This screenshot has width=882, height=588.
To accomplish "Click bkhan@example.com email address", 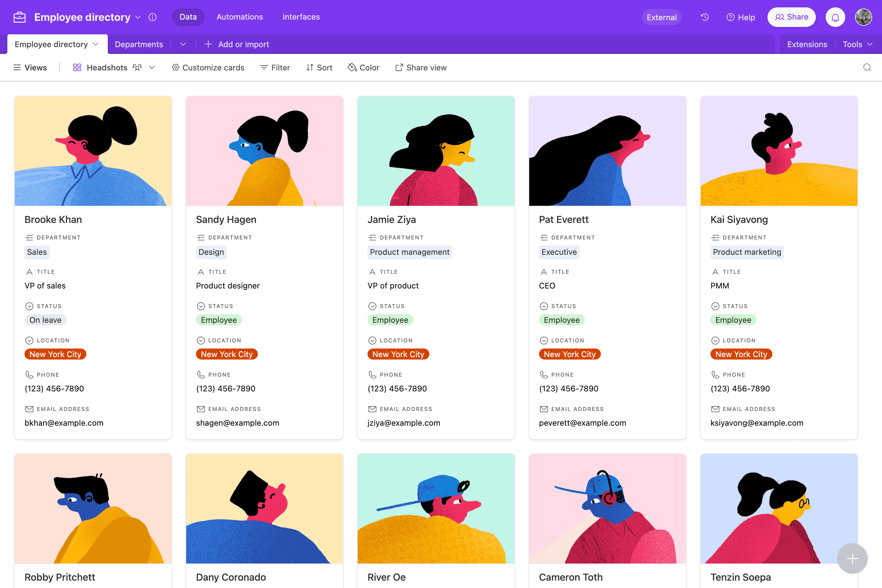I will tap(64, 423).
